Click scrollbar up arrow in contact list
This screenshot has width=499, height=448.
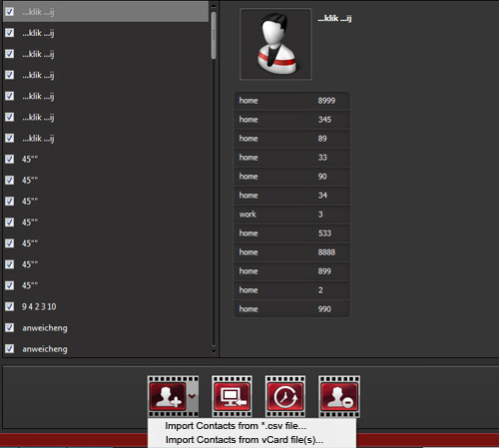pos(214,6)
